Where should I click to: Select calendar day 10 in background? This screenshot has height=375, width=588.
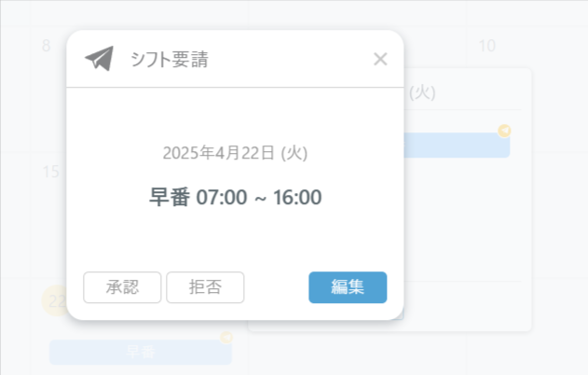coord(486,46)
